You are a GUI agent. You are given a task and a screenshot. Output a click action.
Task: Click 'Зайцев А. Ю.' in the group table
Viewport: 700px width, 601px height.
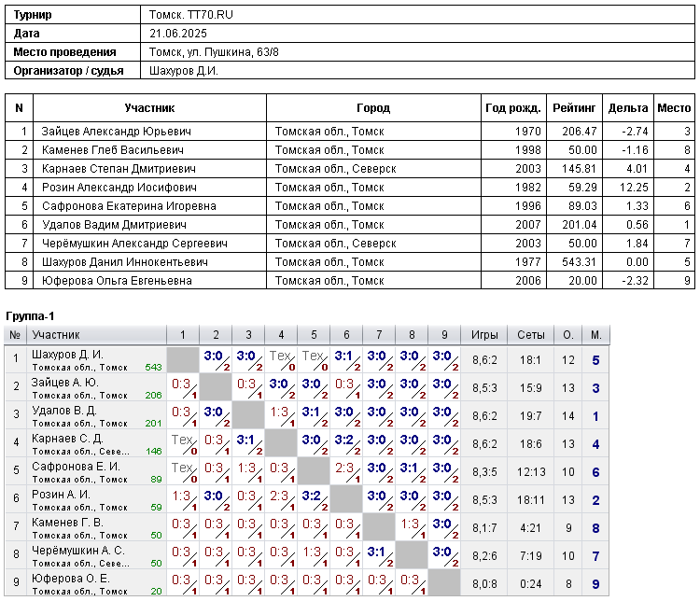pos(65,383)
